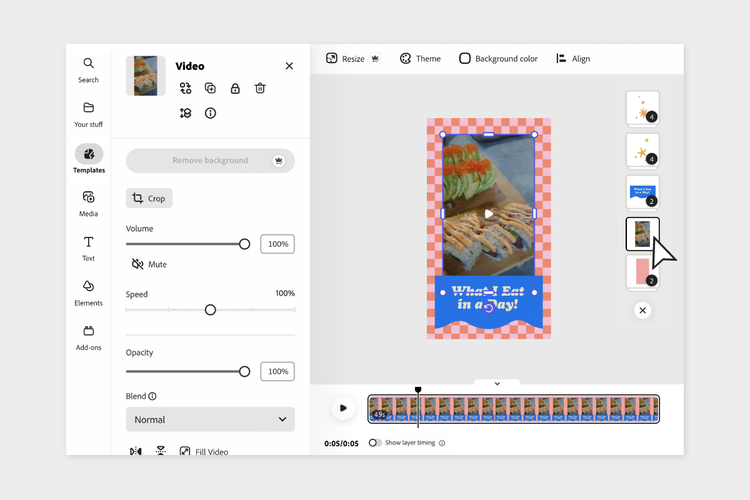Open the Media panel
The image size is (750, 500).
pyautogui.click(x=88, y=204)
